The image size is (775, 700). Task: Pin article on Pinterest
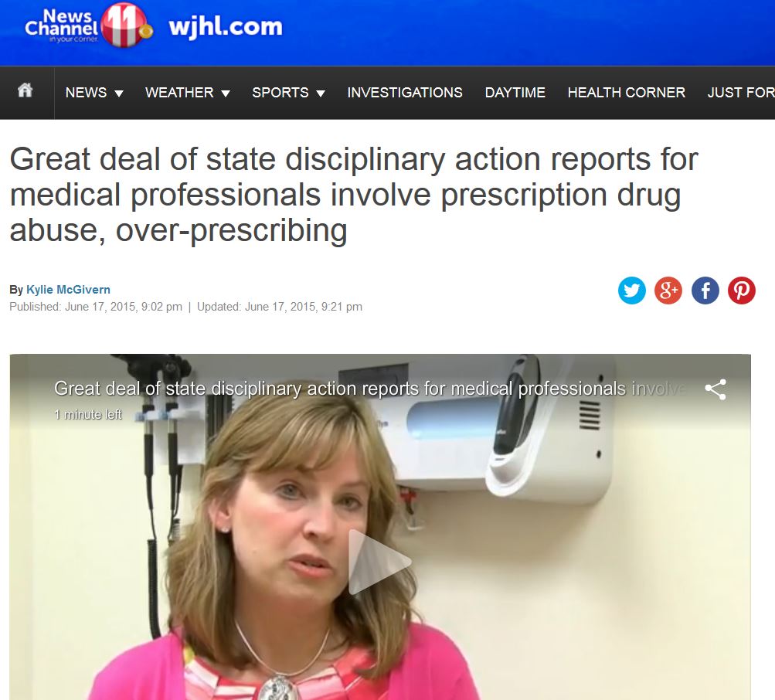coord(742,291)
